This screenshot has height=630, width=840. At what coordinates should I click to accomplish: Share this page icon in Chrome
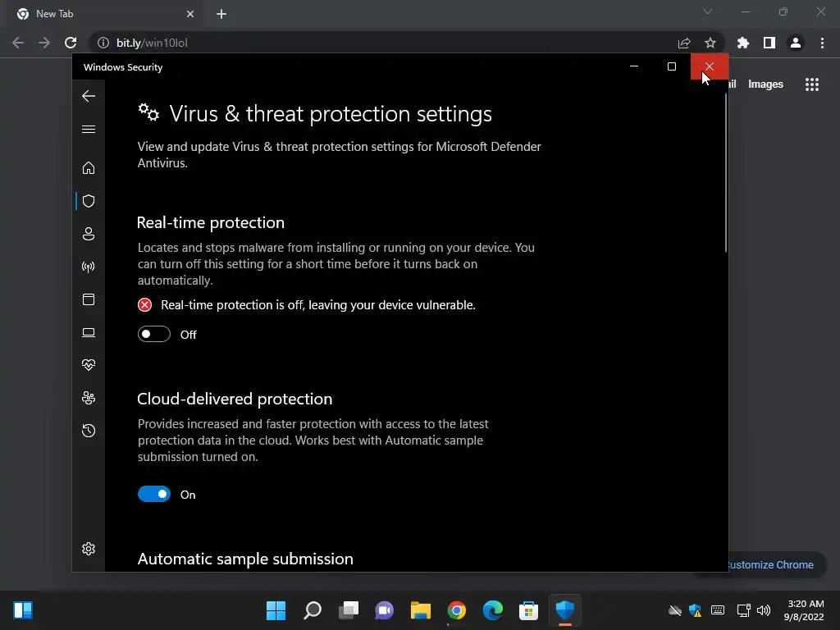684,43
